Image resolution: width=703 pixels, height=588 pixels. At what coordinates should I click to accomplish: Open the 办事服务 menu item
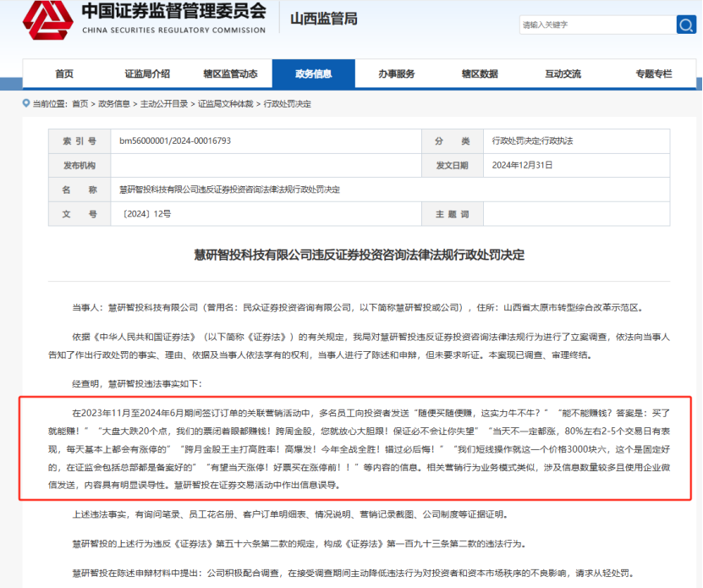click(x=397, y=74)
